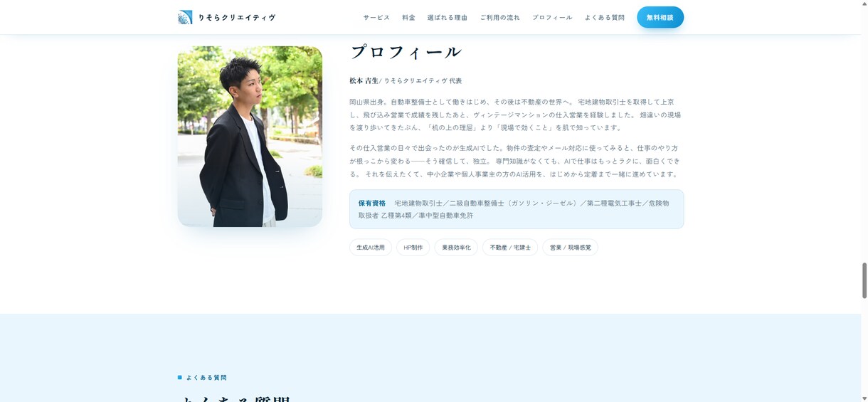Click the プロフィール heading
Screen dimensions: 868x402
pos(406,52)
